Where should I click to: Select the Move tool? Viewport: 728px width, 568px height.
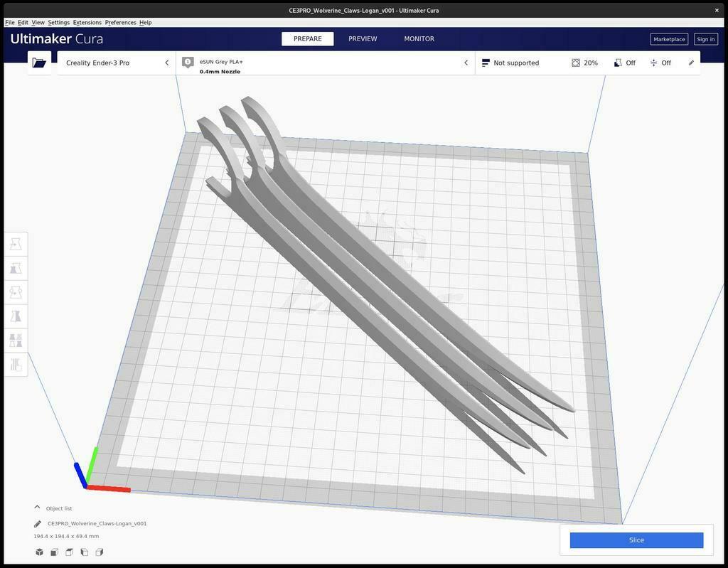click(16, 243)
